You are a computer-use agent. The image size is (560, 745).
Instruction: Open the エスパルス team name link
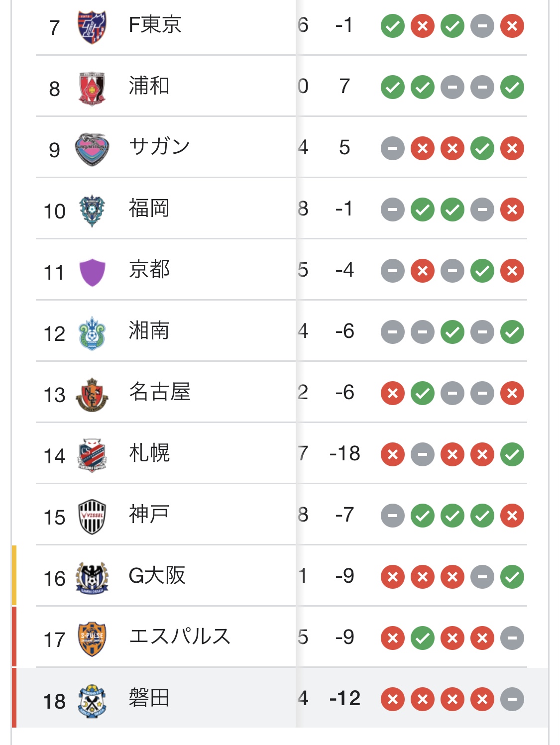(x=180, y=637)
